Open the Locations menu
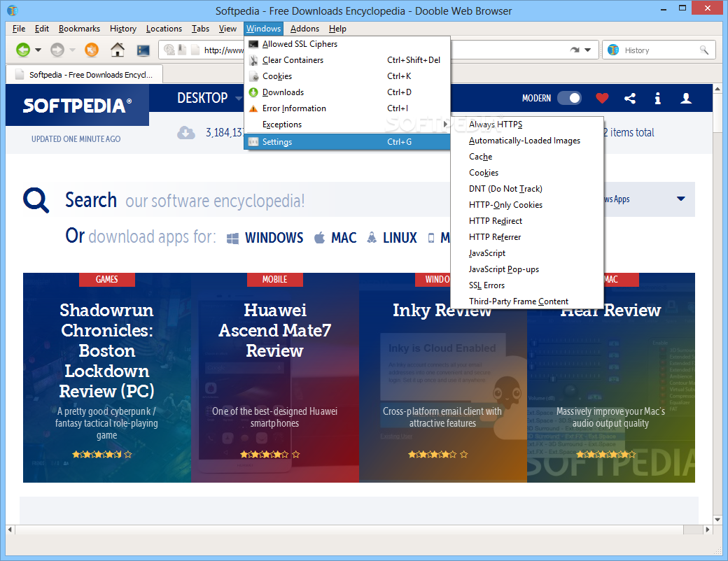728x561 pixels. pyautogui.click(x=164, y=29)
